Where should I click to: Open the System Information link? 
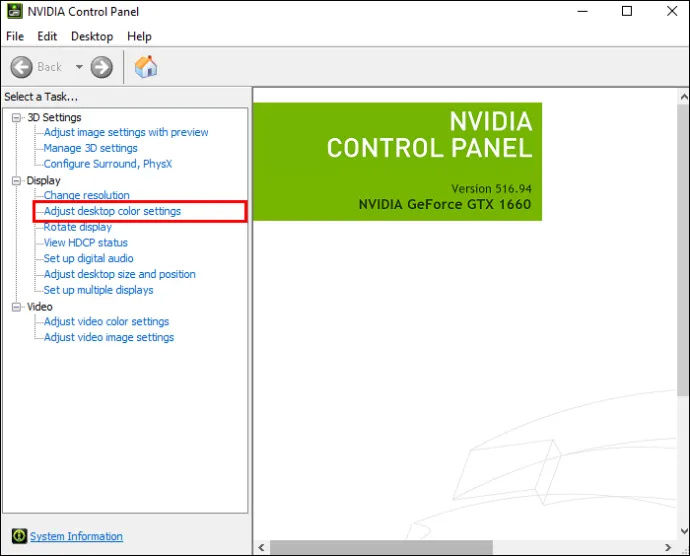[x=76, y=536]
